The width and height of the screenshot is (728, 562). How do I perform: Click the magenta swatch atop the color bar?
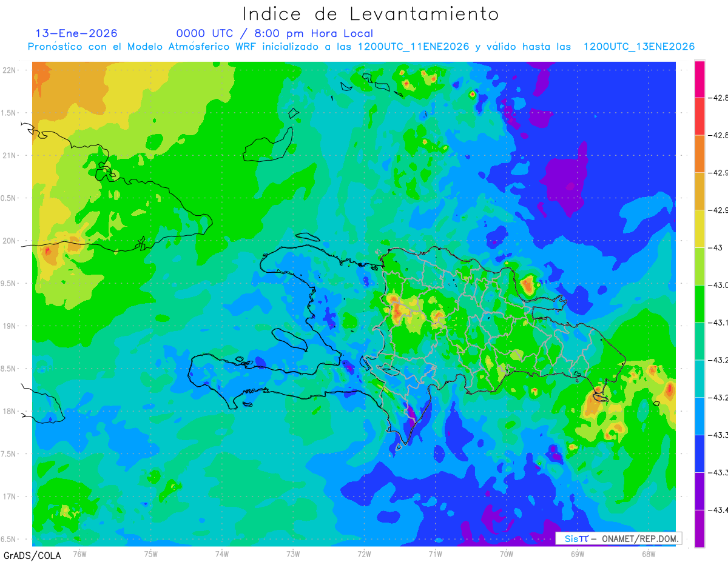coord(699,79)
